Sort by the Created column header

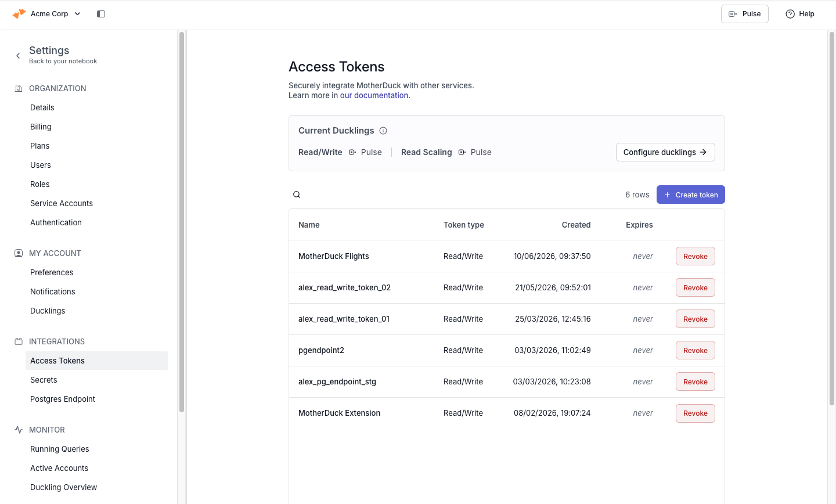point(576,225)
